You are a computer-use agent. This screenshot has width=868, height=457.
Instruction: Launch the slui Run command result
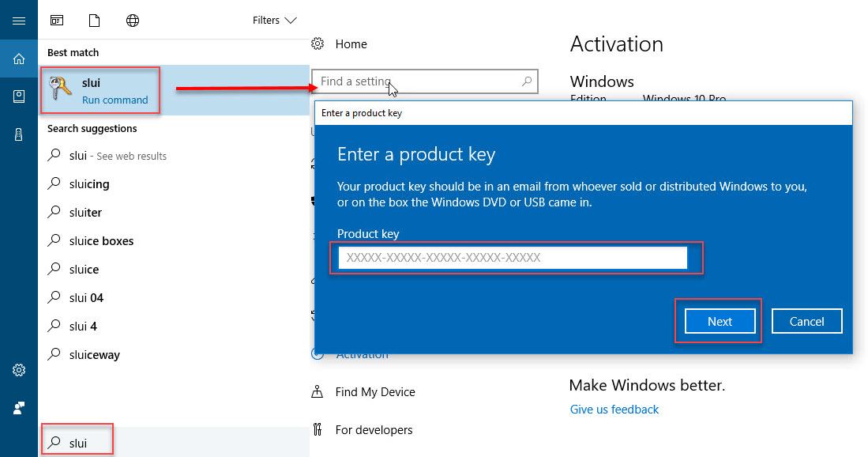pos(174,90)
